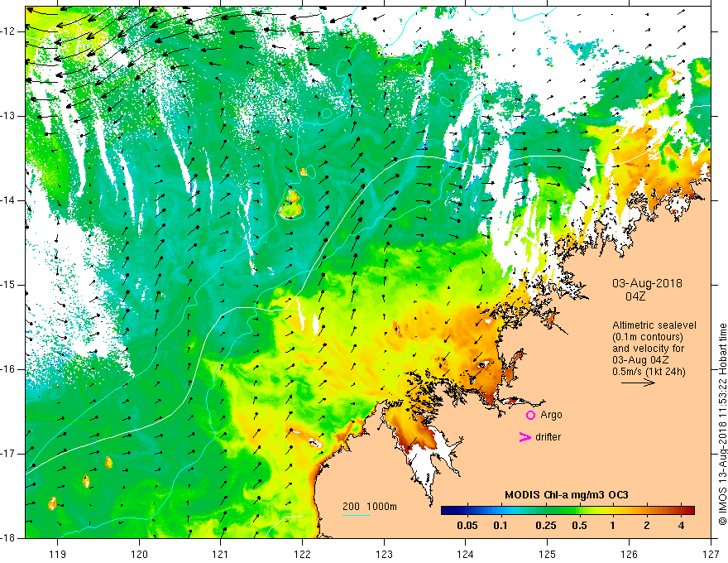Image resolution: width=728 pixels, height=563 pixels.
Task: Click longitude axis label "127"
Action: pos(711,554)
